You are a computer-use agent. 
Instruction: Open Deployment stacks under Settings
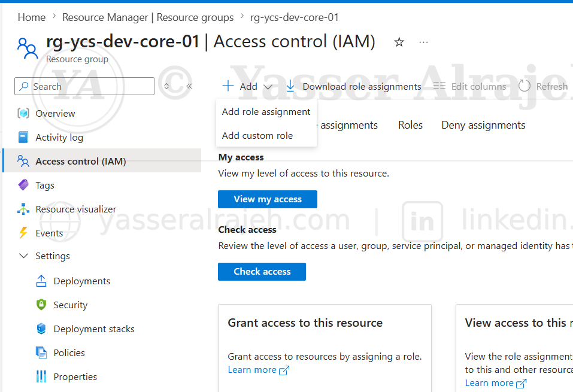(x=94, y=329)
